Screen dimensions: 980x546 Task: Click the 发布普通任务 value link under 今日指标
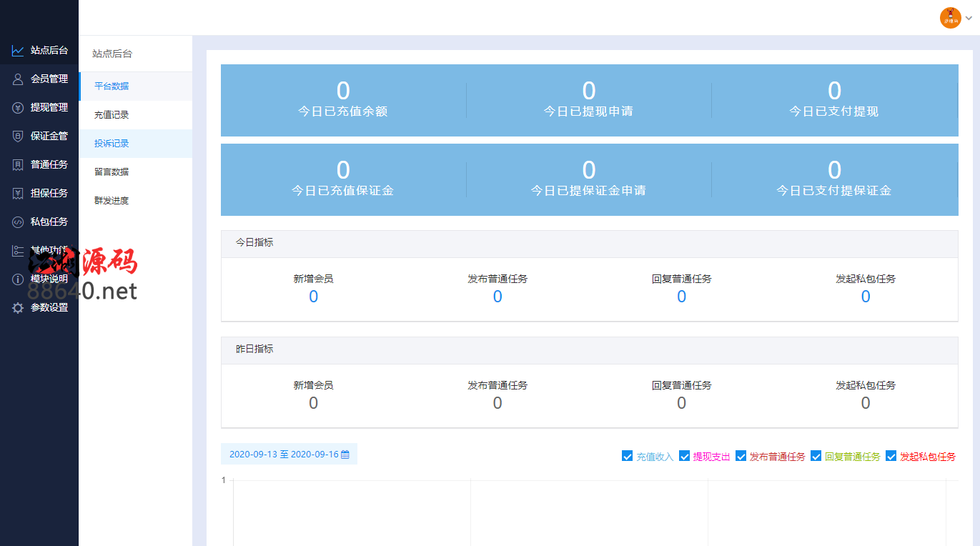click(x=498, y=296)
